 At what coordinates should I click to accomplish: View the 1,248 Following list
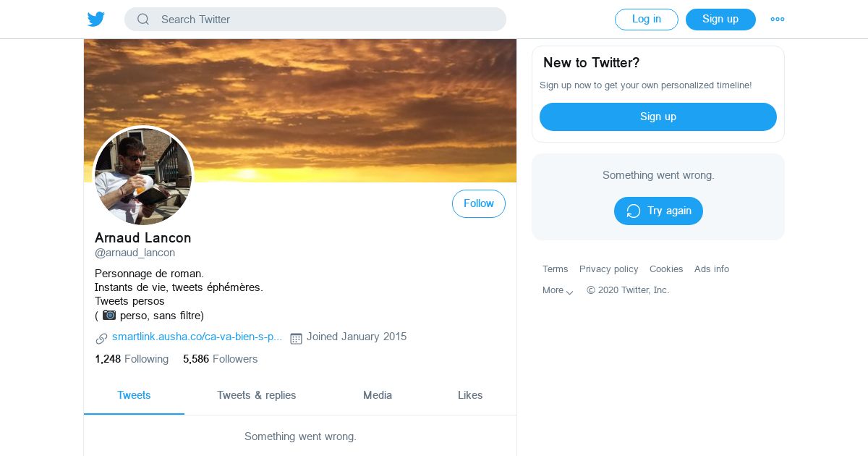132,359
